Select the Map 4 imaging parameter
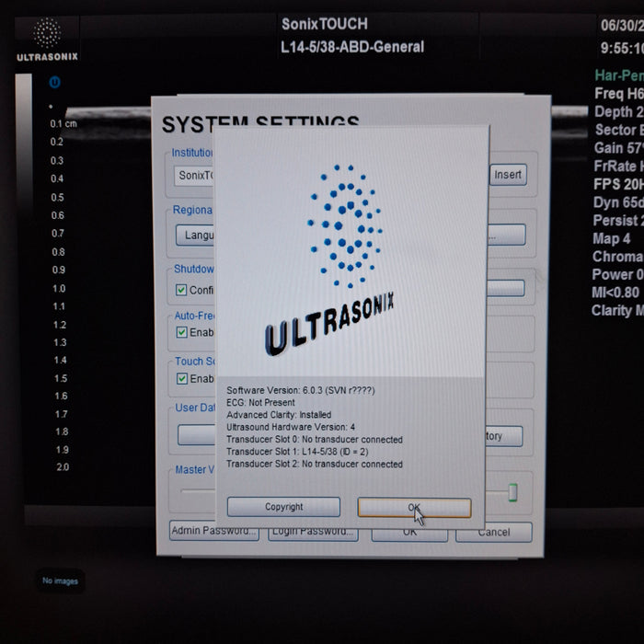 point(612,238)
